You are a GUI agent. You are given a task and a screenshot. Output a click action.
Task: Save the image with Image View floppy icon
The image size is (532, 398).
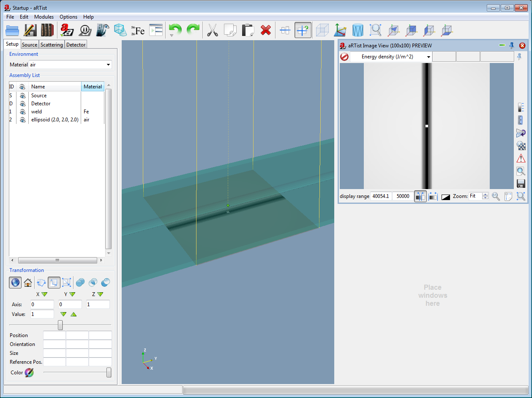[521, 184]
